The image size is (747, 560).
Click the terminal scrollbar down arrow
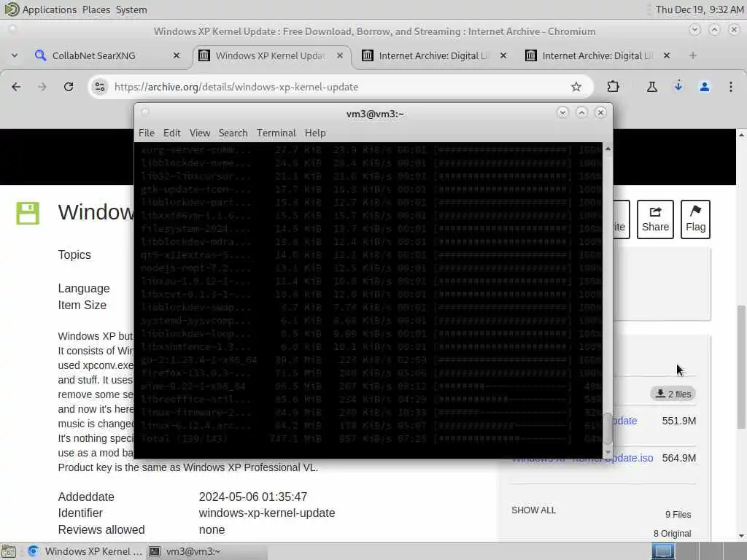point(608,452)
